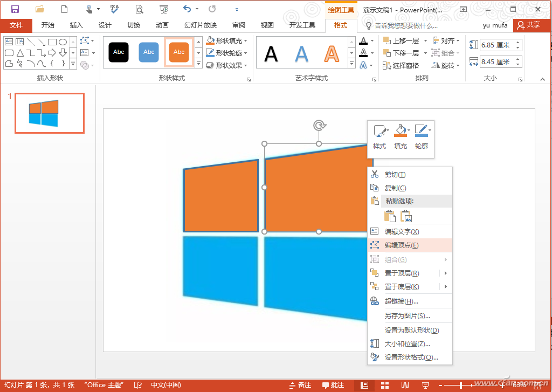552x392 pixels.
Task: Apply black WordArt A style
Action: pyautogui.click(x=271, y=53)
